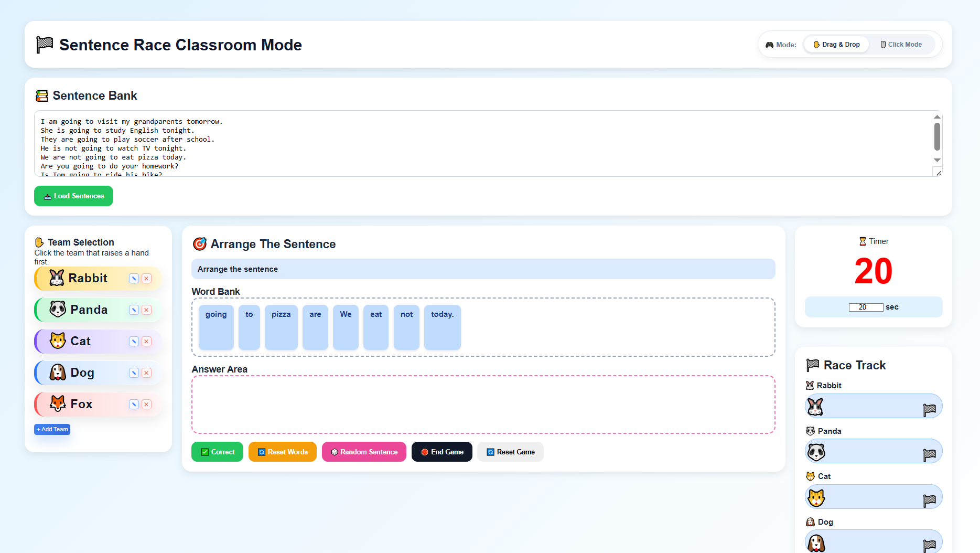Screen dimensions: 980x553
Task: Click scrollbar up arrow in Sentence Bank
Action: (x=937, y=117)
